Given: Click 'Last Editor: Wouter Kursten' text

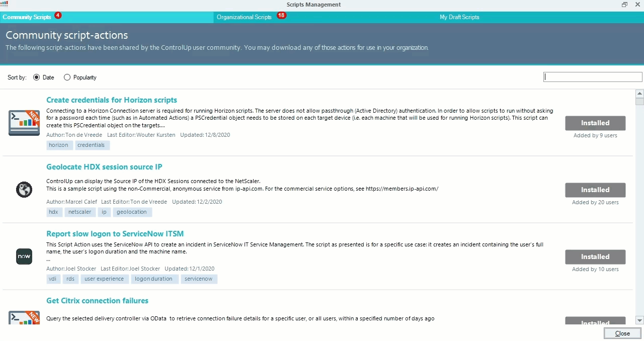Looking at the screenshot, I should [x=141, y=135].
